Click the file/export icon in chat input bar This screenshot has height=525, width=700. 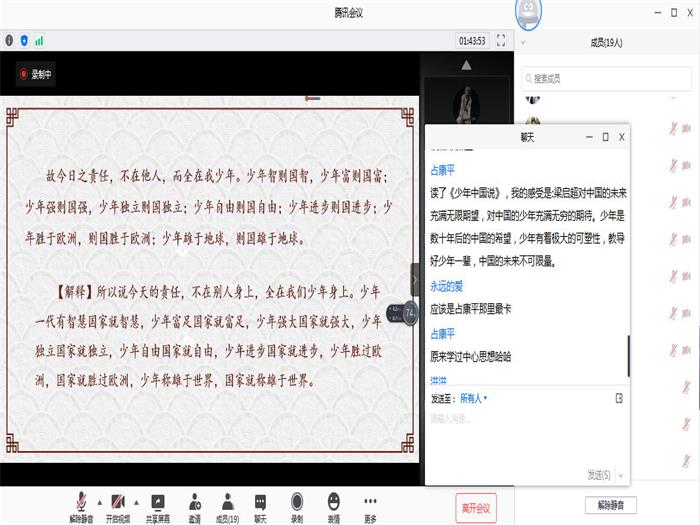(x=619, y=398)
